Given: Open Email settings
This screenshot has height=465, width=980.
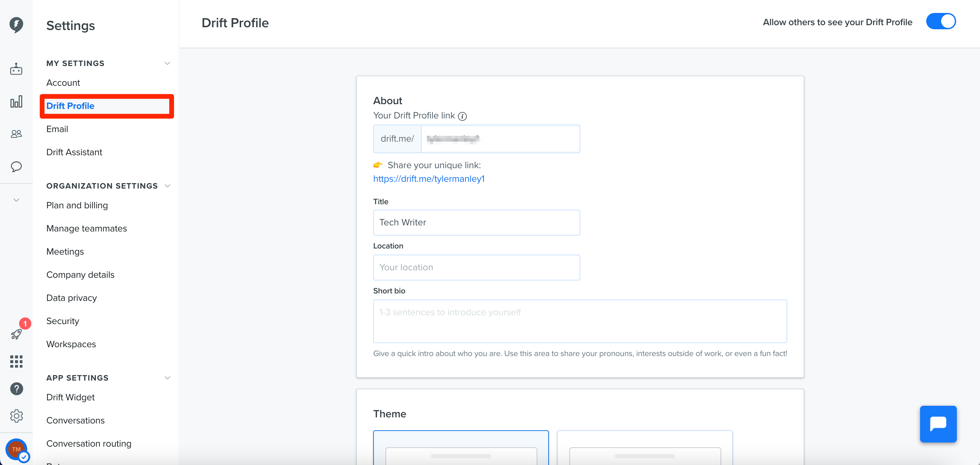Looking at the screenshot, I should tap(57, 129).
